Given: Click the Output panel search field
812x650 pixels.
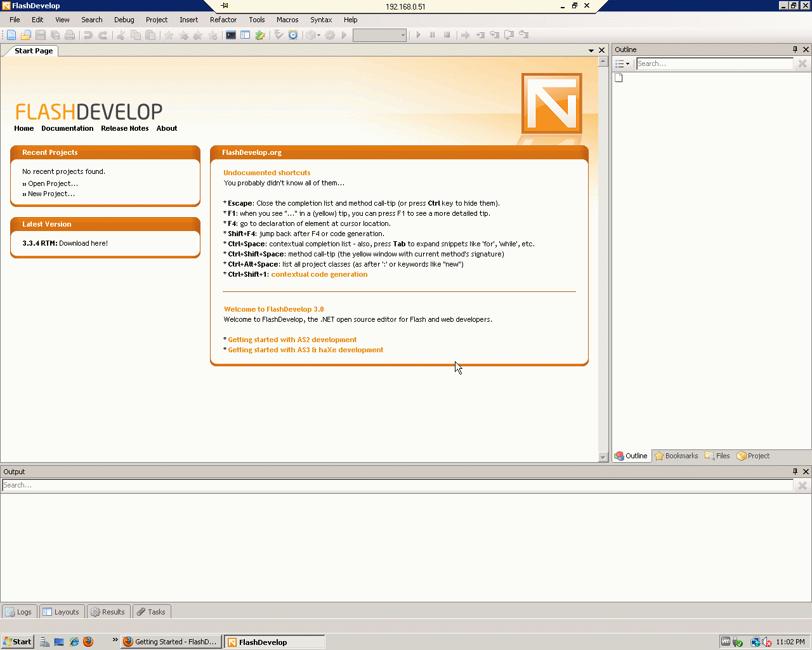Looking at the screenshot, I should pyautogui.click(x=397, y=485).
